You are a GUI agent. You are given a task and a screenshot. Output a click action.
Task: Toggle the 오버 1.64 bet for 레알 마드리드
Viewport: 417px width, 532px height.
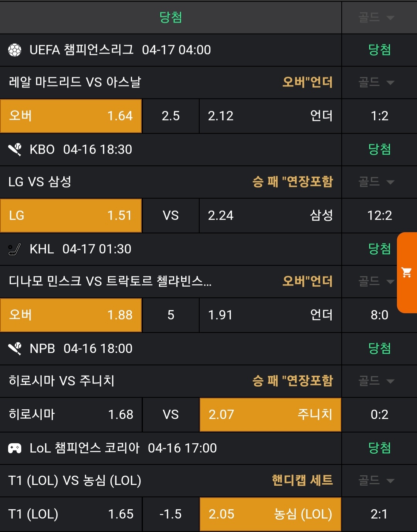point(71,116)
